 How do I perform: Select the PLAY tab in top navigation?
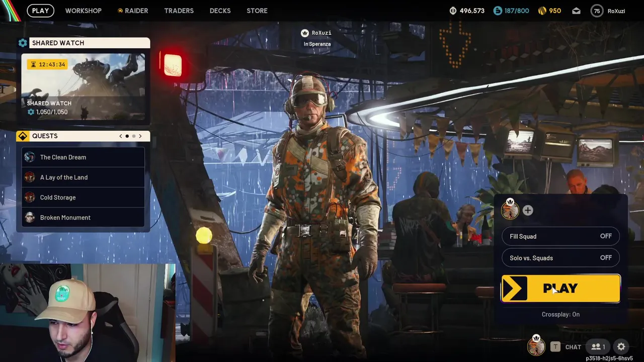tap(40, 11)
